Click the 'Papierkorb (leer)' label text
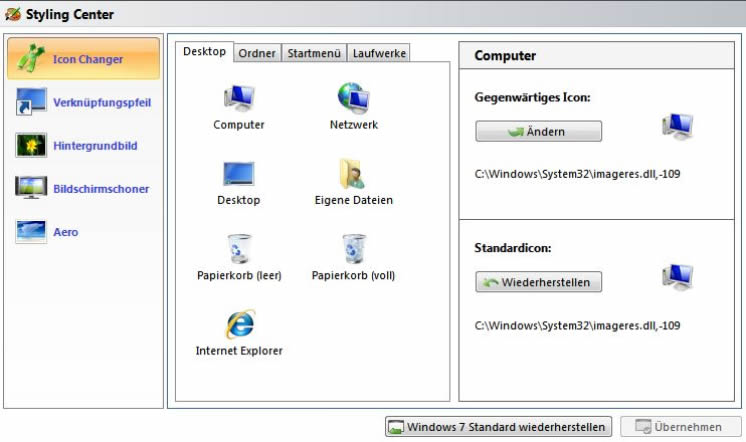This screenshot has height=442, width=746. click(239, 275)
